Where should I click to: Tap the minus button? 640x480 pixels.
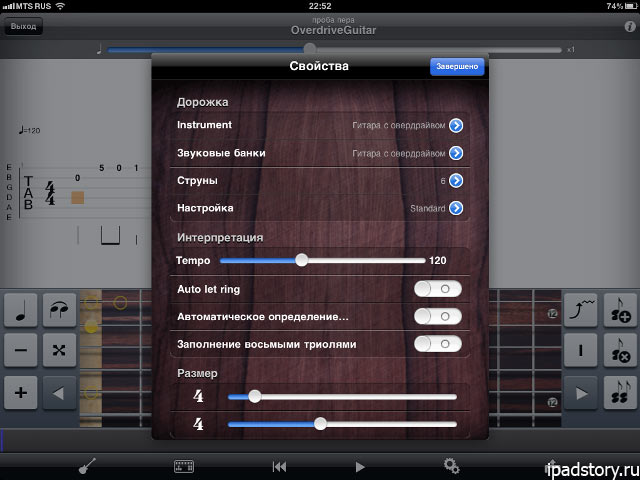(20, 350)
